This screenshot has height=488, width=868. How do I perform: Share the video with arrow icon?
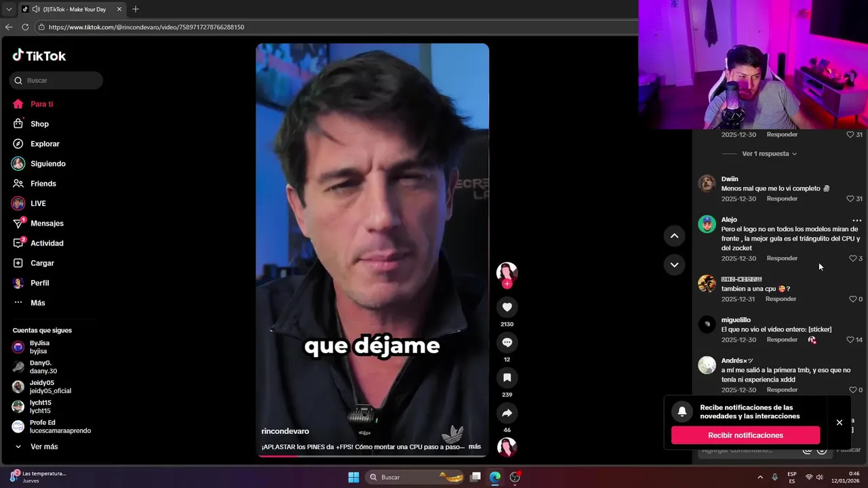pyautogui.click(x=507, y=413)
